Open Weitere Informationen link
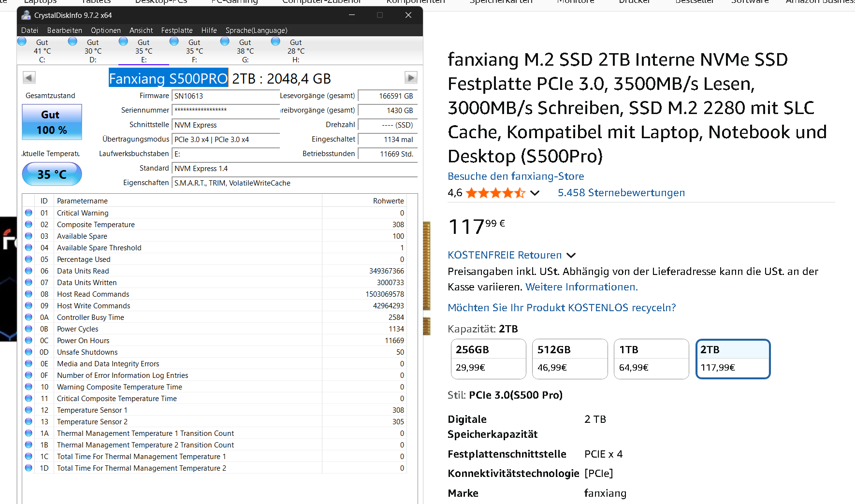This screenshot has width=855, height=504. pyautogui.click(x=581, y=287)
